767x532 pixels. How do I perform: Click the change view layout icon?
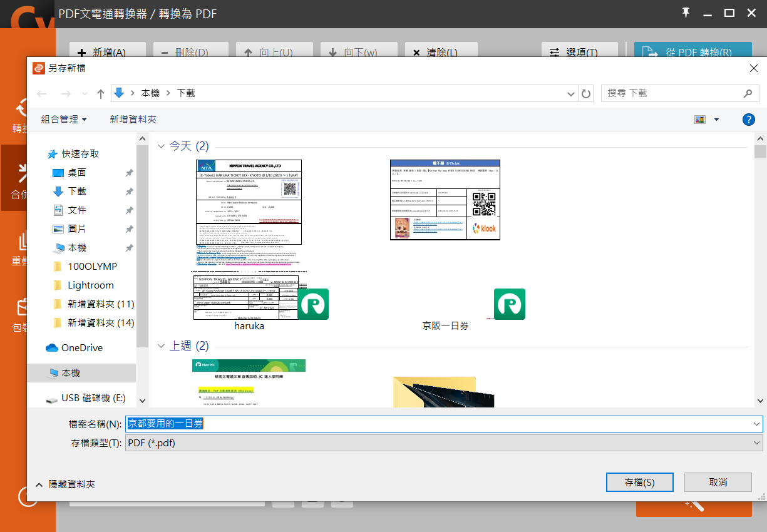(x=700, y=120)
